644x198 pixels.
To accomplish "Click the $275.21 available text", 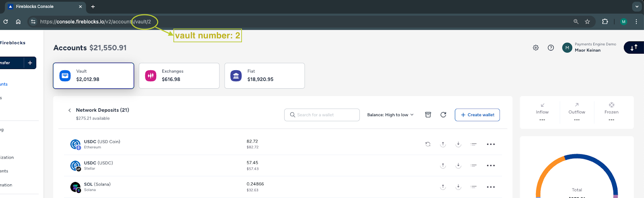I will click(x=93, y=118).
